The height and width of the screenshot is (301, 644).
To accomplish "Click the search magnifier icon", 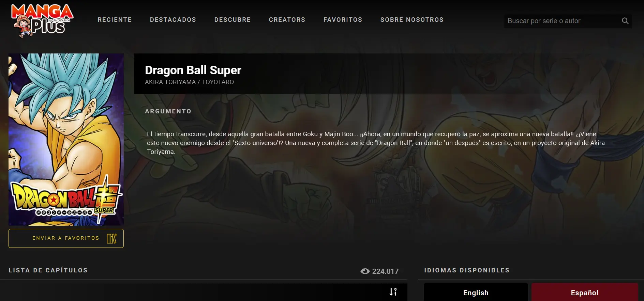I will [625, 21].
